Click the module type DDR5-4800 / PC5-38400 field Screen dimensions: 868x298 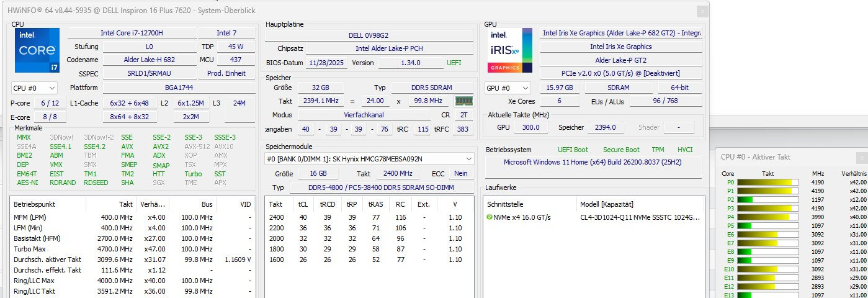click(x=382, y=187)
